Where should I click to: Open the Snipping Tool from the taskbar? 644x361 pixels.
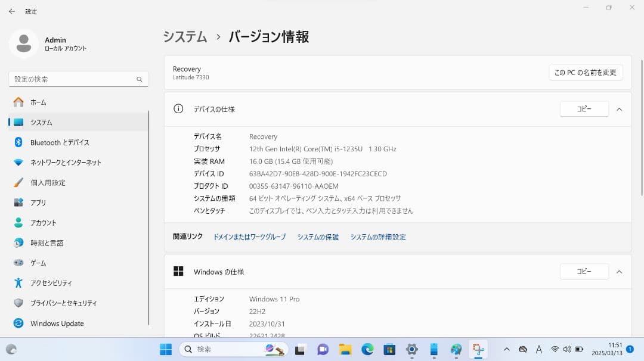pos(477,349)
